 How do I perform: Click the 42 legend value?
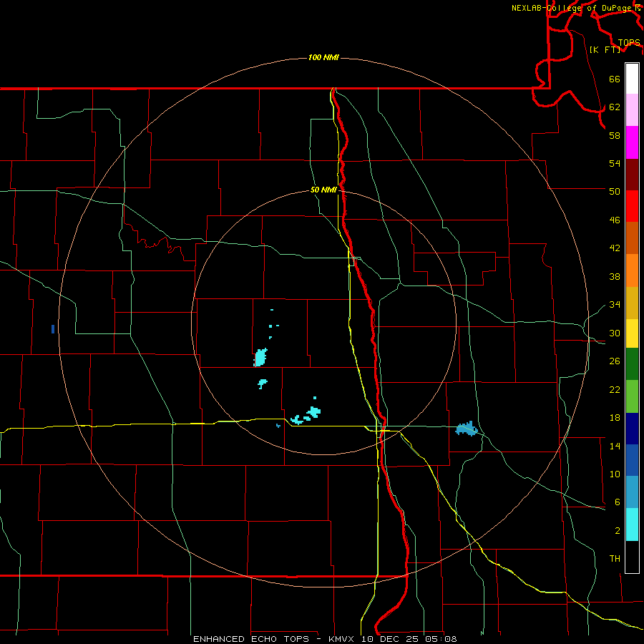pos(615,248)
